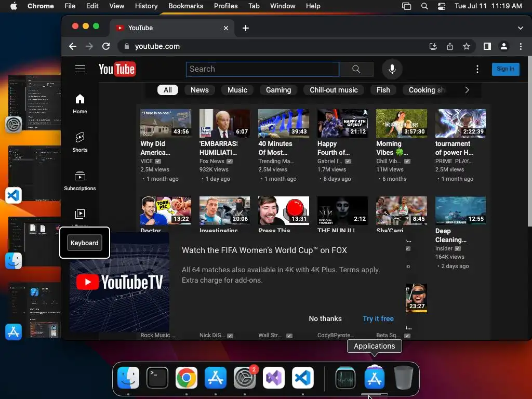The image size is (532, 399).
Task: Go back in Chrome
Action: tap(73, 46)
